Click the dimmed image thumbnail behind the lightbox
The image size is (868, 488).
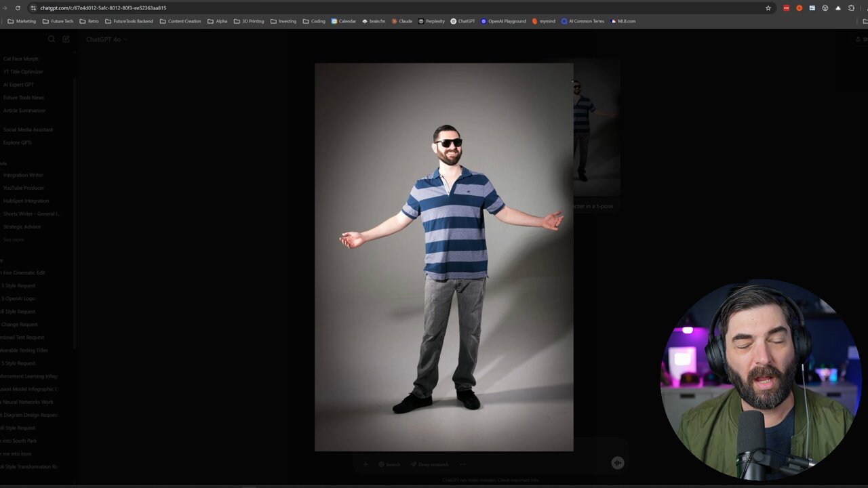point(597,129)
